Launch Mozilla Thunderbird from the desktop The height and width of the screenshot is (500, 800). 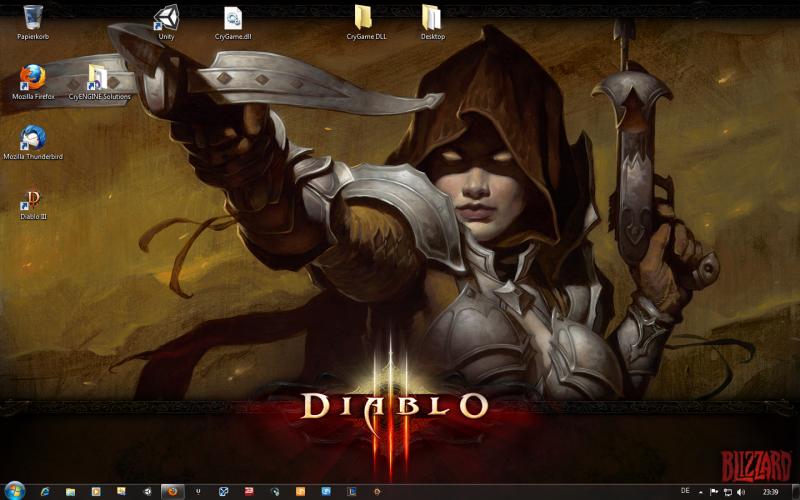(33, 137)
